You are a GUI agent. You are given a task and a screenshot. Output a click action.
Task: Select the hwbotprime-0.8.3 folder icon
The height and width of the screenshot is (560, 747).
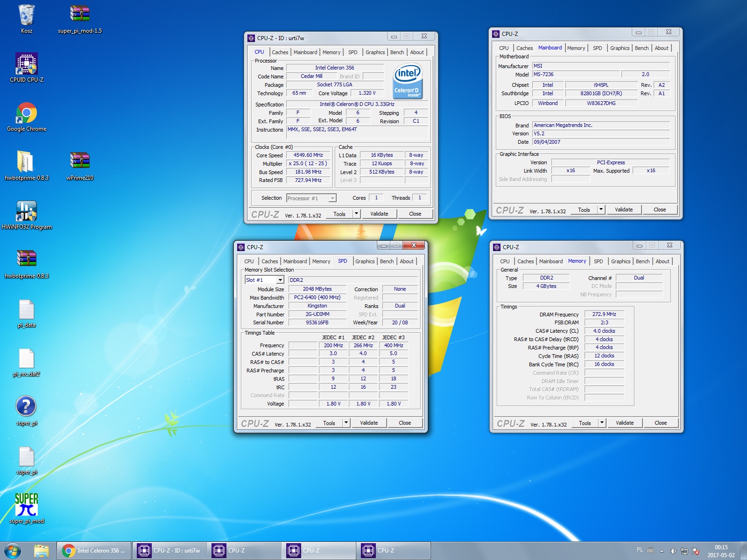[x=27, y=166]
